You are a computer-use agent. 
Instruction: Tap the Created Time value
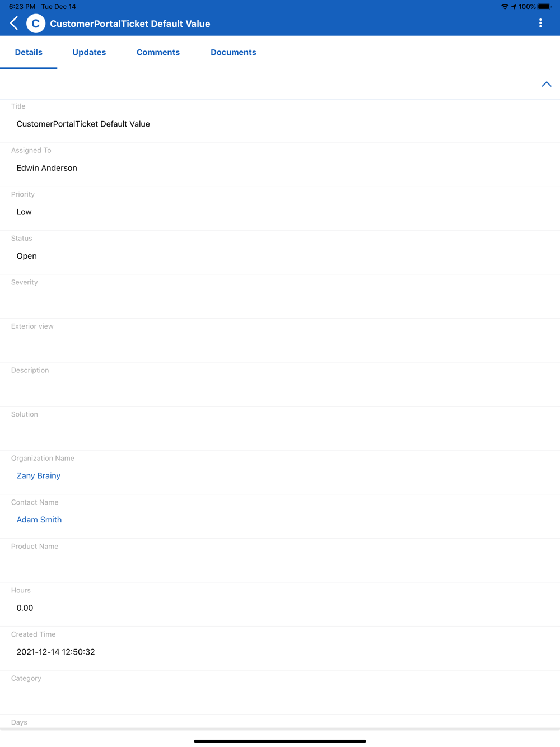(x=56, y=652)
